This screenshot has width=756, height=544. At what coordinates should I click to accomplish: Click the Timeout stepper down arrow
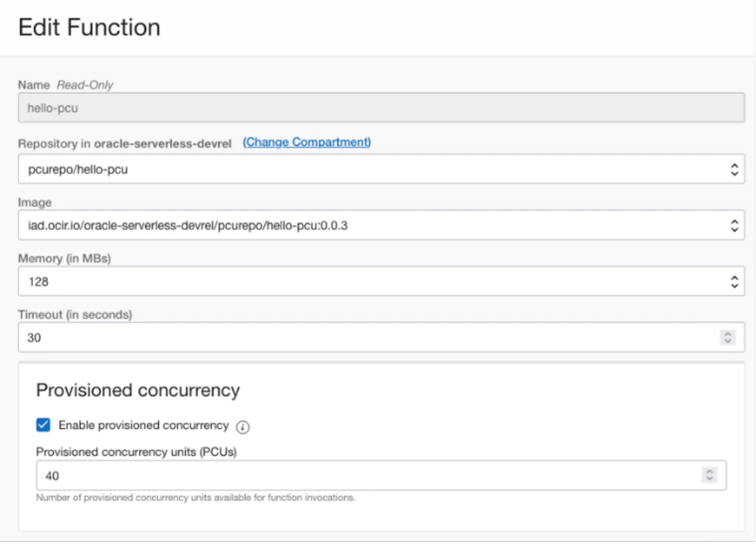pos(727,340)
